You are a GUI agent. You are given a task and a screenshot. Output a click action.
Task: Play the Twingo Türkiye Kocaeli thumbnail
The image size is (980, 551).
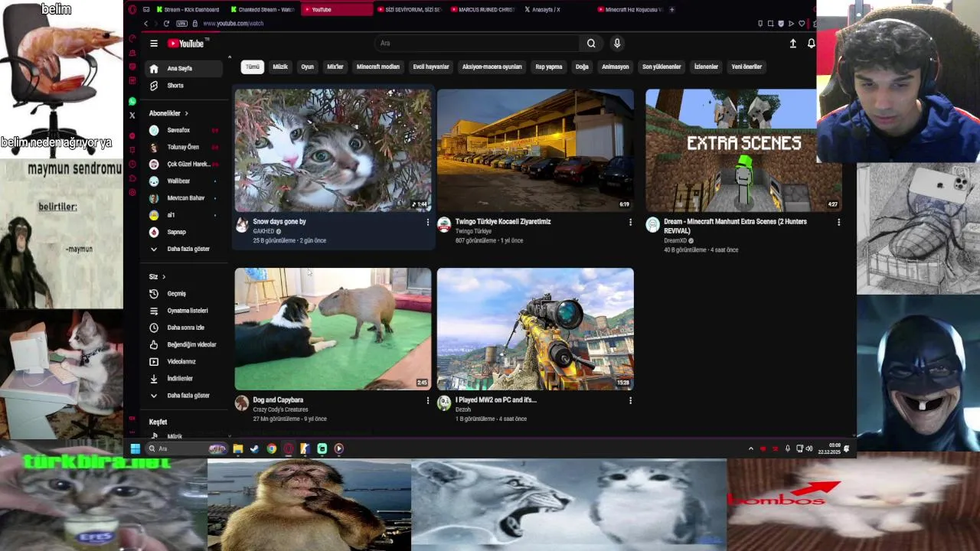(x=535, y=150)
